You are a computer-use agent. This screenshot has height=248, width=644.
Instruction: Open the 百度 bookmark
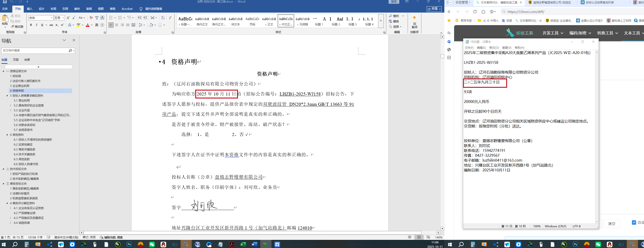507,20
